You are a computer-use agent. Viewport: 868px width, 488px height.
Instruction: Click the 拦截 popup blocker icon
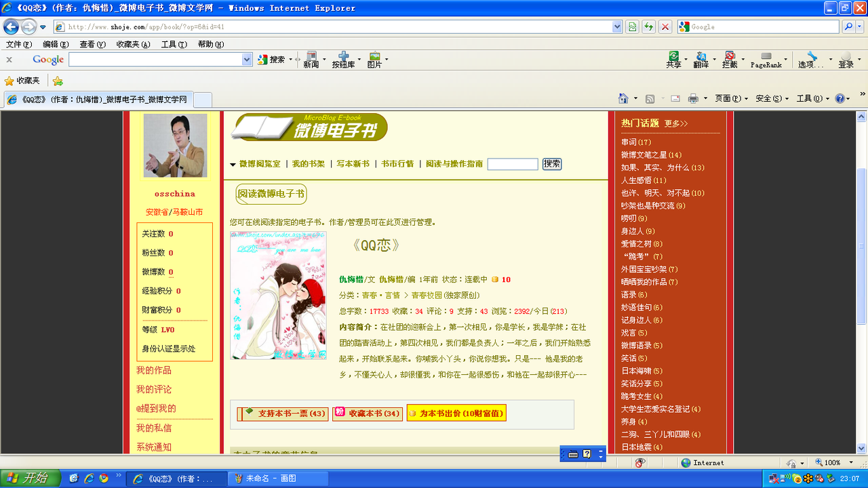pos(730,60)
